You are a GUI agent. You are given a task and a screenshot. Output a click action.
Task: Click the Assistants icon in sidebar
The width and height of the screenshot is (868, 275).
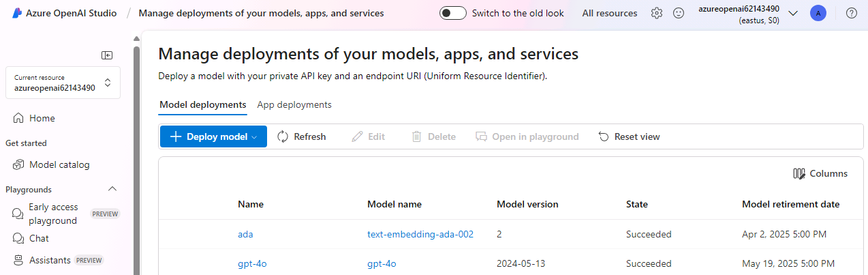[x=18, y=260]
